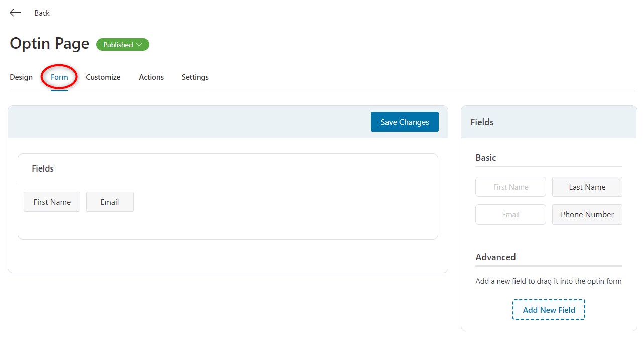Switch to the Design tab
The width and height of the screenshot is (644, 339).
tap(21, 77)
